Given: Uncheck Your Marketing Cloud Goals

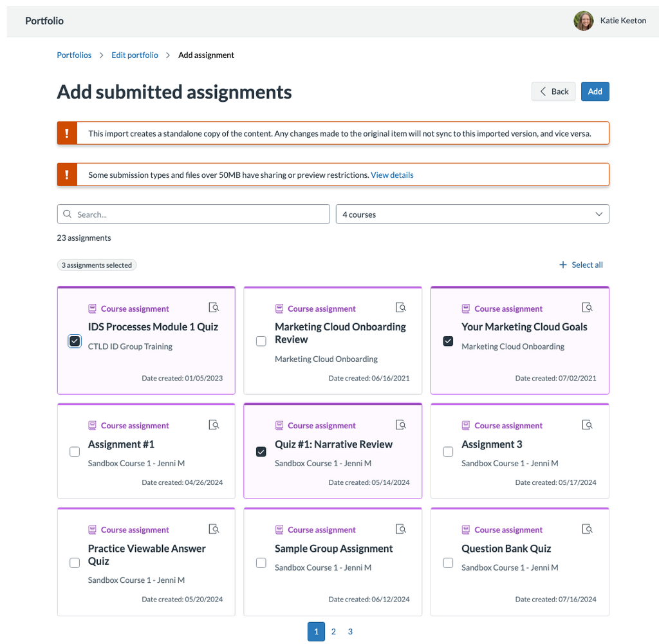Looking at the screenshot, I should click(448, 341).
